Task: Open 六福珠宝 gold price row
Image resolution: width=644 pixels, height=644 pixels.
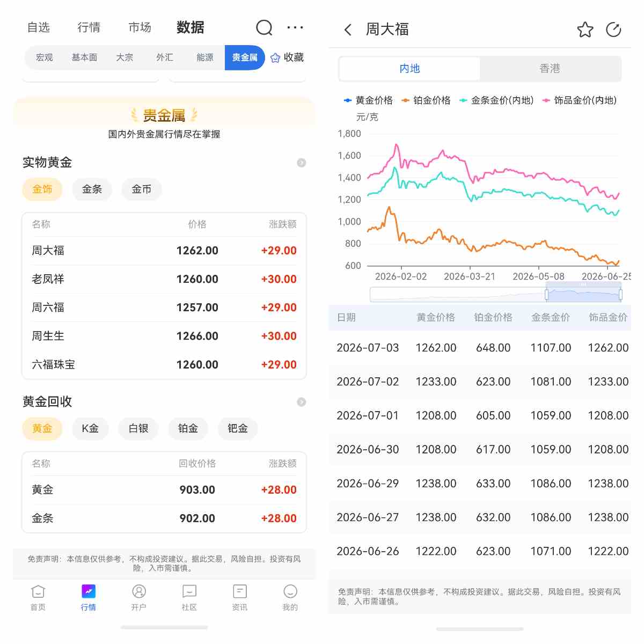Action: [164, 364]
